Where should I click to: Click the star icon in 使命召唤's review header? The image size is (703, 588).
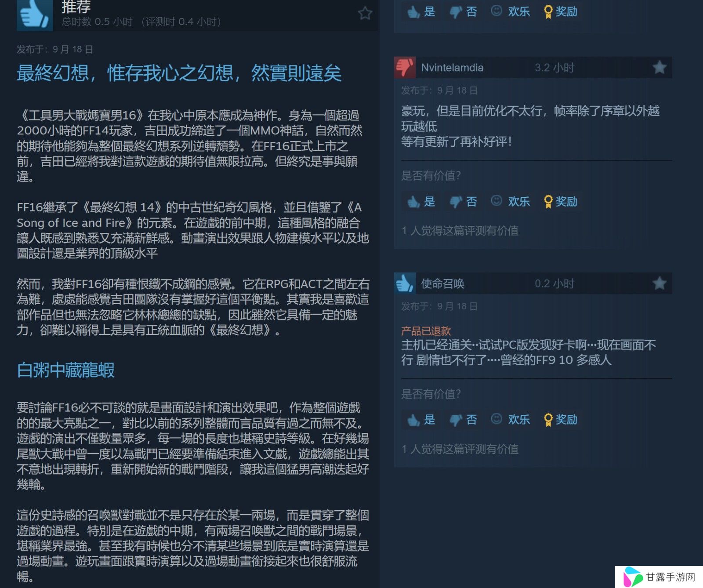point(659,283)
